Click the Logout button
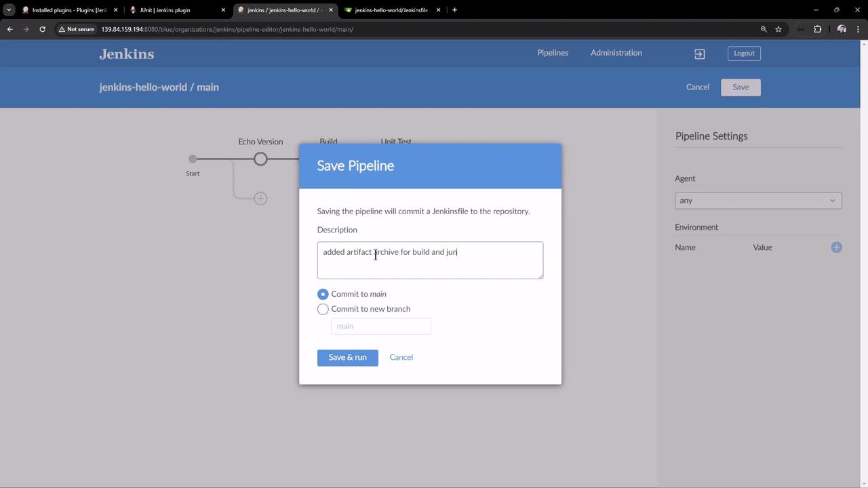The height and width of the screenshot is (488, 868). click(x=744, y=54)
